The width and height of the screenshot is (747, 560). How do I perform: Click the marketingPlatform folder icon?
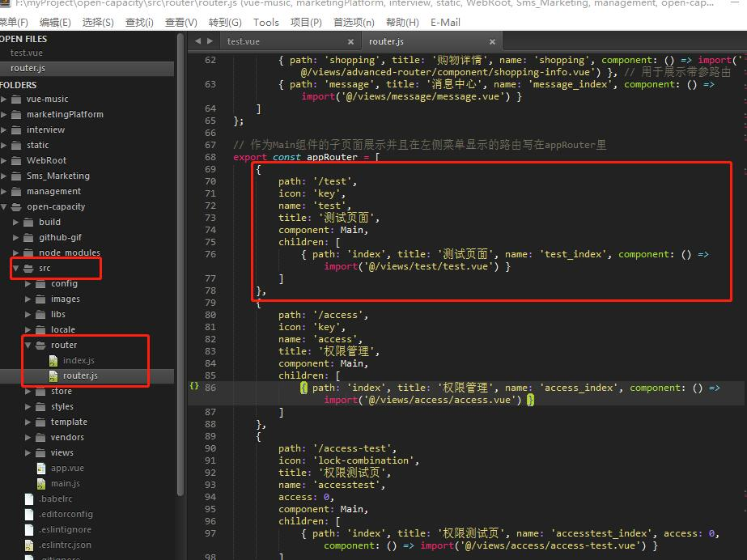[x=17, y=114]
